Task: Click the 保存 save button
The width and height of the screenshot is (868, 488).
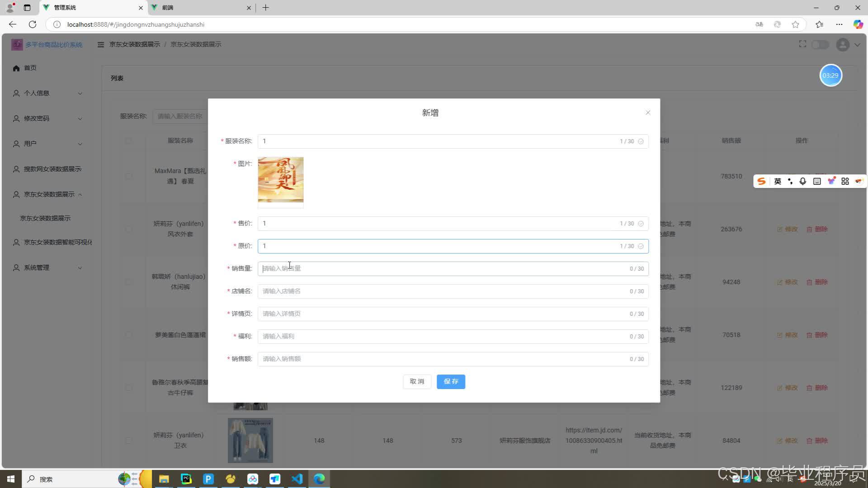Action: [x=451, y=381]
